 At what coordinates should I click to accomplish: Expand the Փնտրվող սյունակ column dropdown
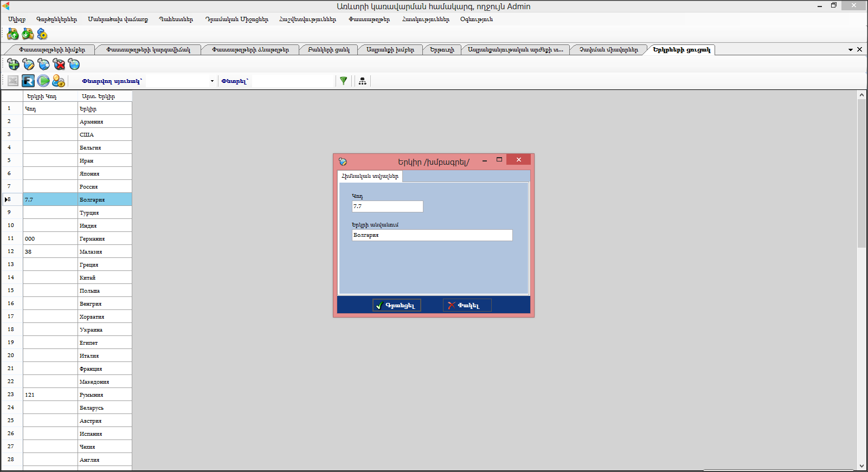212,81
